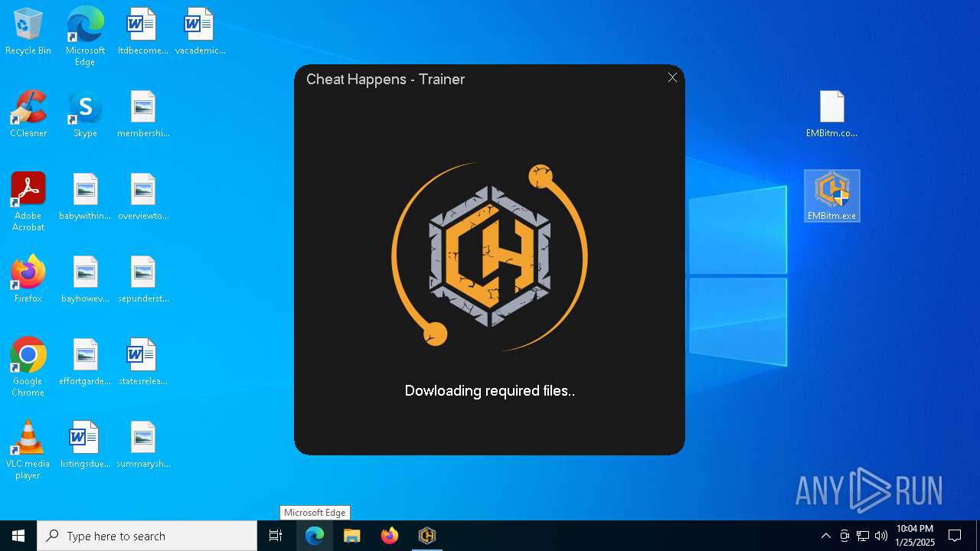980x551 pixels.
Task: Select the listingsdue Word document
Action: tap(85, 445)
